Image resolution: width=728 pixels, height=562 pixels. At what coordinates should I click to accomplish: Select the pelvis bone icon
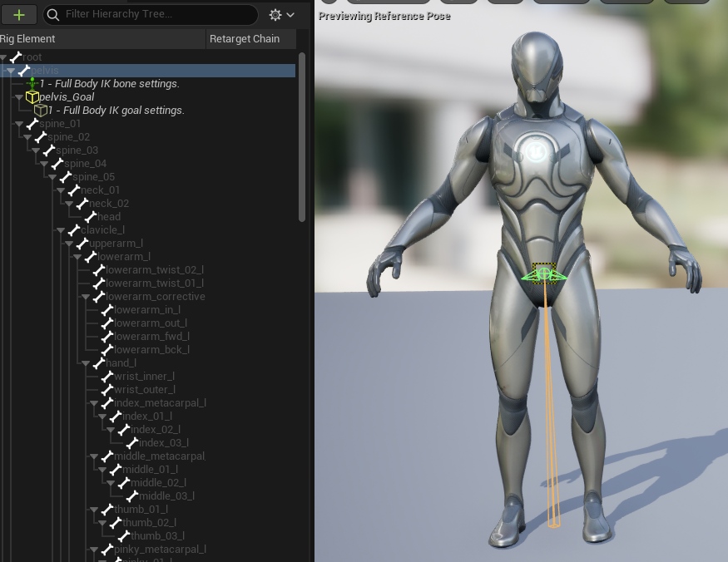[x=24, y=71]
